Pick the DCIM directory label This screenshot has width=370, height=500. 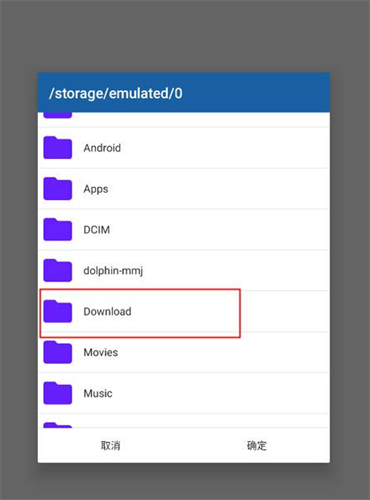[97, 230]
